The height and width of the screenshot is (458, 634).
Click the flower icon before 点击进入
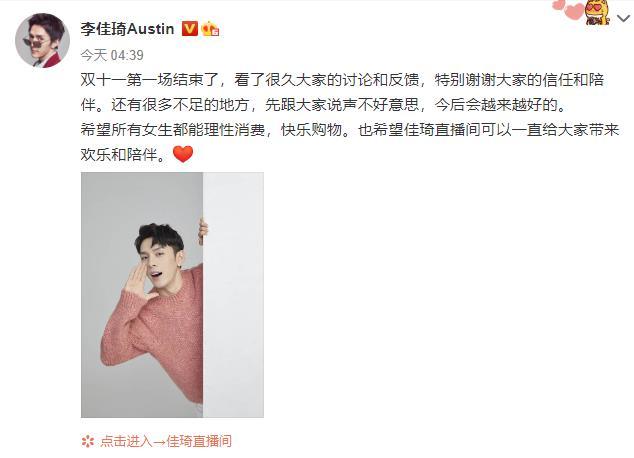(87, 441)
